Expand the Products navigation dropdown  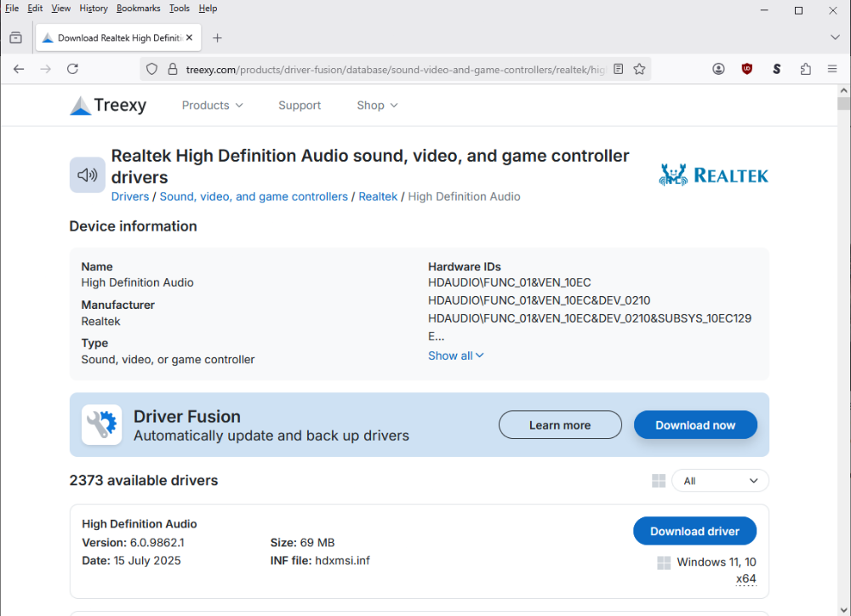point(212,106)
